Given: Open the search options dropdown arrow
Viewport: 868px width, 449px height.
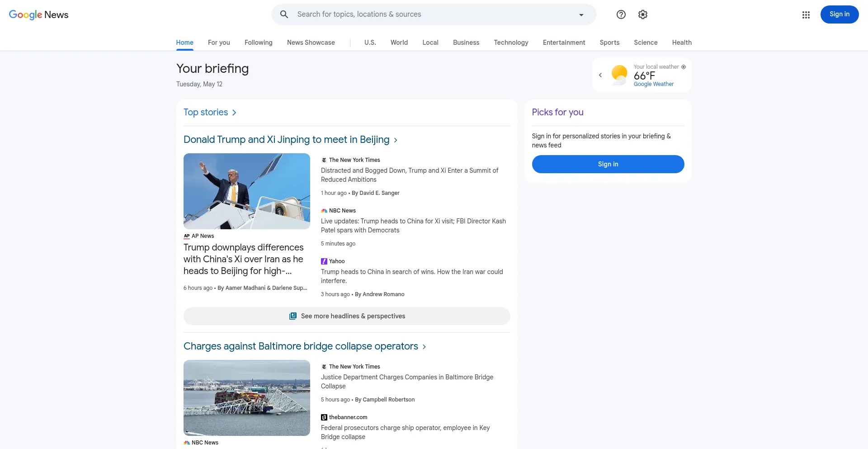Looking at the screenshot, I should coord(581,15).
